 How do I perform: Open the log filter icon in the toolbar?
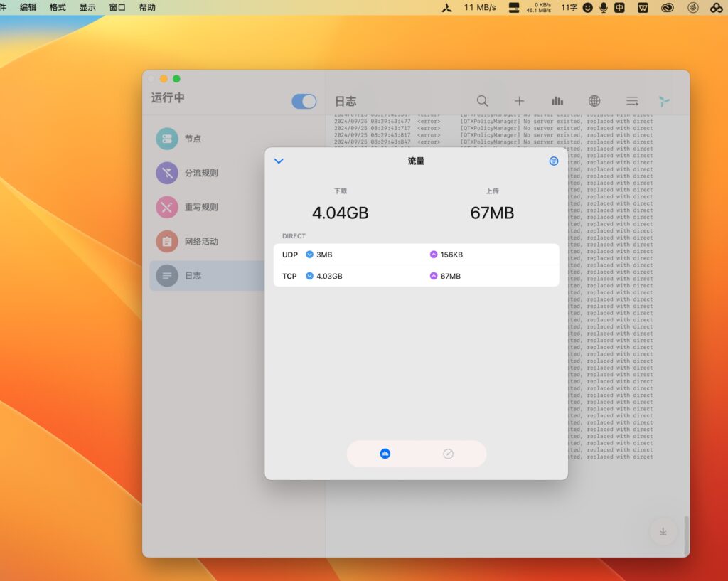click(x=632, y=101)
